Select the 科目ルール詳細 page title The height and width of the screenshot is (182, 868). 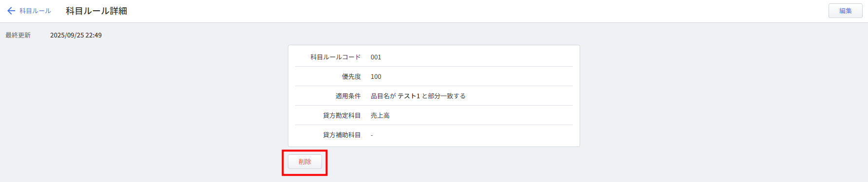tap(96, 11)
